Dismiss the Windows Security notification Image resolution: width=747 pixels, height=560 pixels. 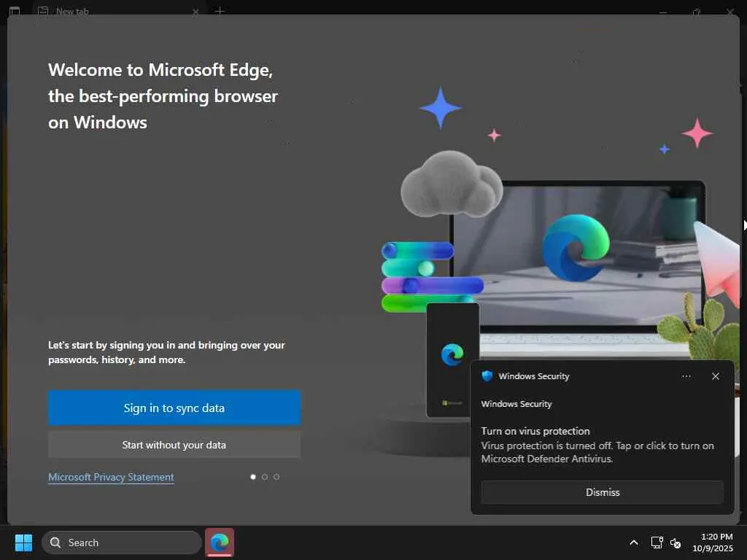pos(602,492)
